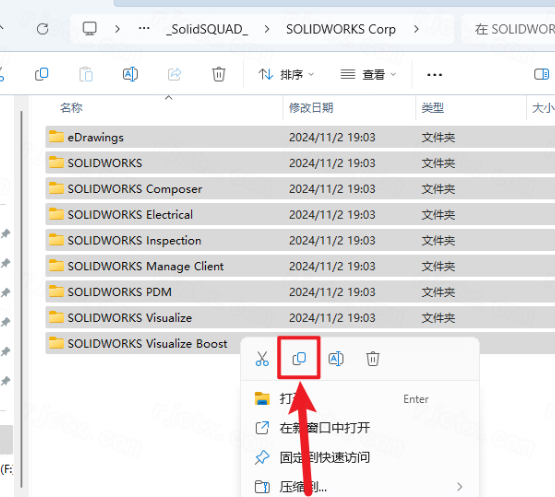Navigate to _SolidSQUAD_ breadcrumb folder
The height and width of the screenshot is (497, 555).
point(207,29)
